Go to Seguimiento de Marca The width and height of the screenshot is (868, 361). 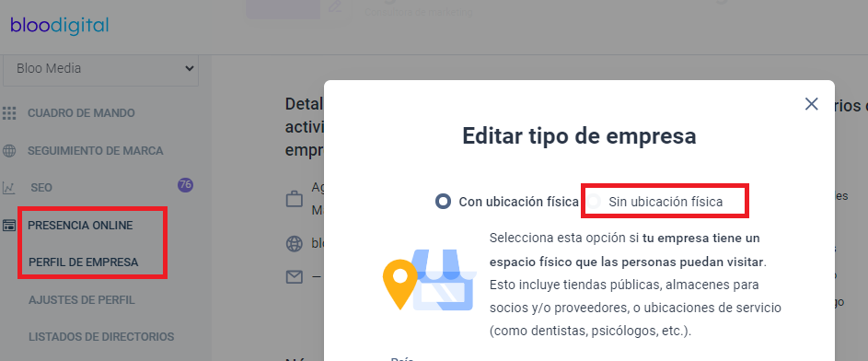[95, 151]
